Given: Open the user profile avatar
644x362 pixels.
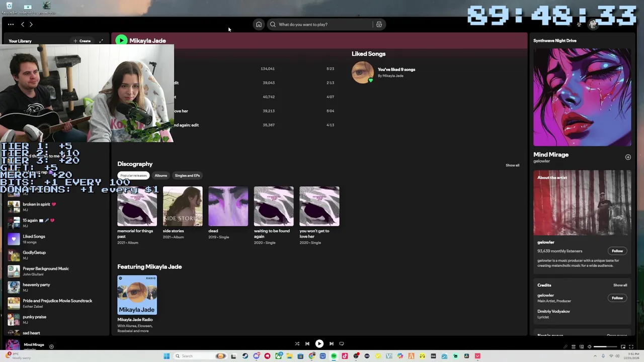Looking at the screenshot, I should 593,24.
